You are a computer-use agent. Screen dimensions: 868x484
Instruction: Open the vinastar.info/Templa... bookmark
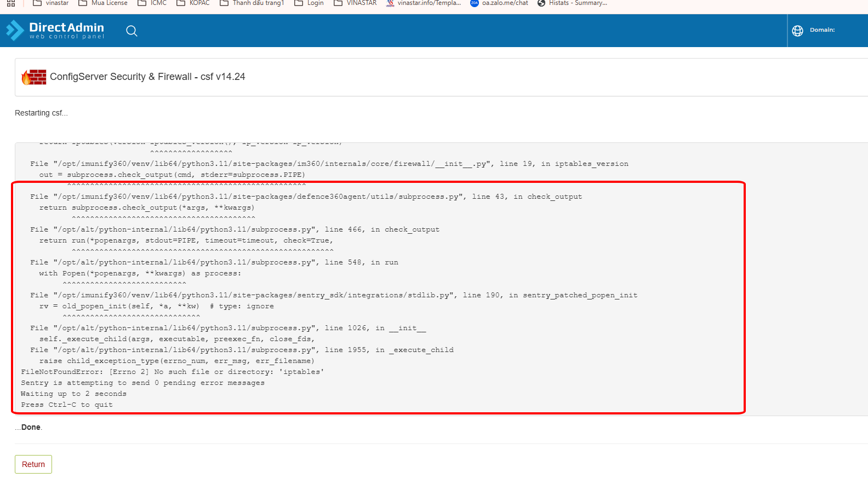coord(424,3)
